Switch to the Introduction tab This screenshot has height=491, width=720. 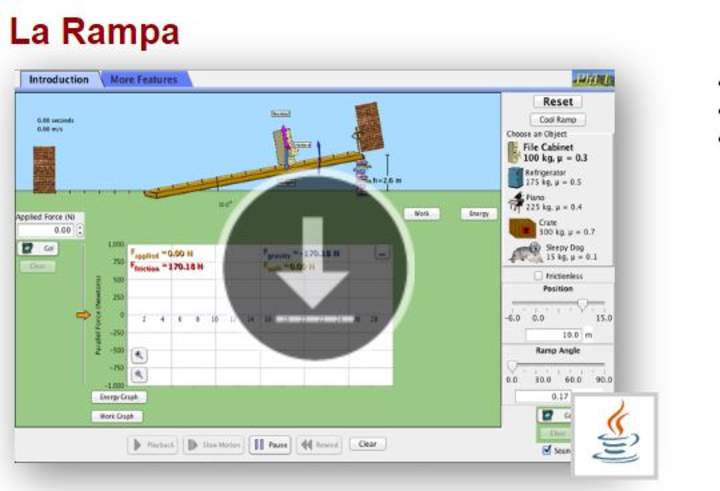point(58,80)
